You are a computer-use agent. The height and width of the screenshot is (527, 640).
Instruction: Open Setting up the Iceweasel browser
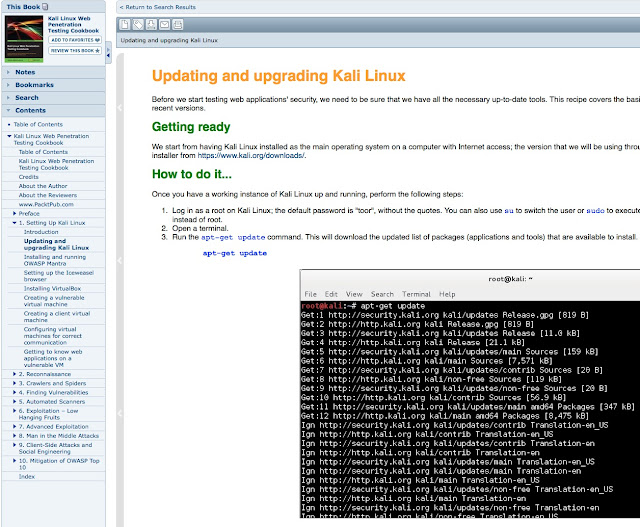[58, 276]
